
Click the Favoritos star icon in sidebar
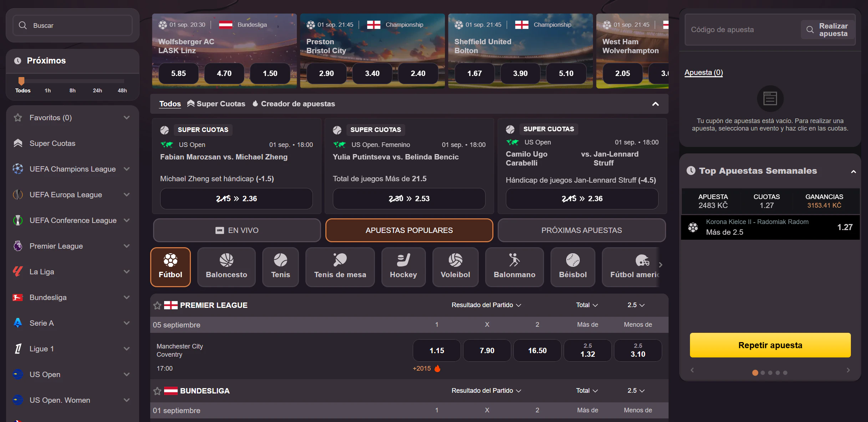pos(18,117)
